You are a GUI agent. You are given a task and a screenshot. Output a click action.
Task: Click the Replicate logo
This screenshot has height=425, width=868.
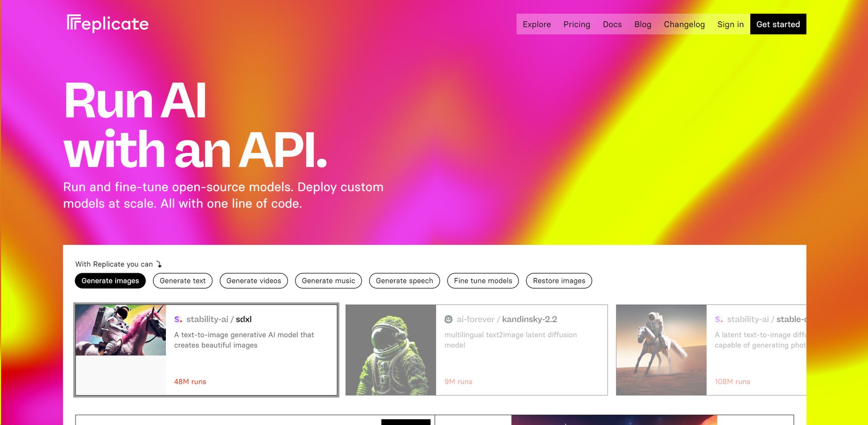tap(107, 23)
